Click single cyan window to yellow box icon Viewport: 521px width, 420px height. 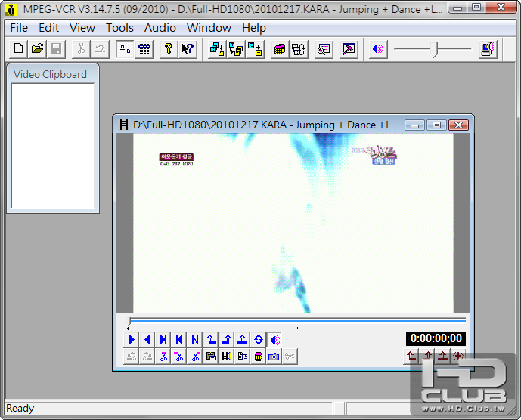pyautogui.click(x=255, y=49)
